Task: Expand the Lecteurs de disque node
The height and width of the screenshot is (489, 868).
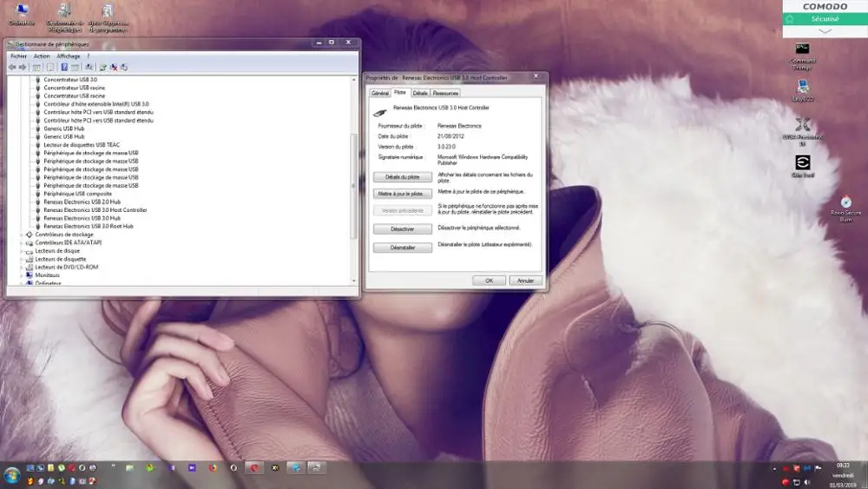Action: [x=22, y=251]
